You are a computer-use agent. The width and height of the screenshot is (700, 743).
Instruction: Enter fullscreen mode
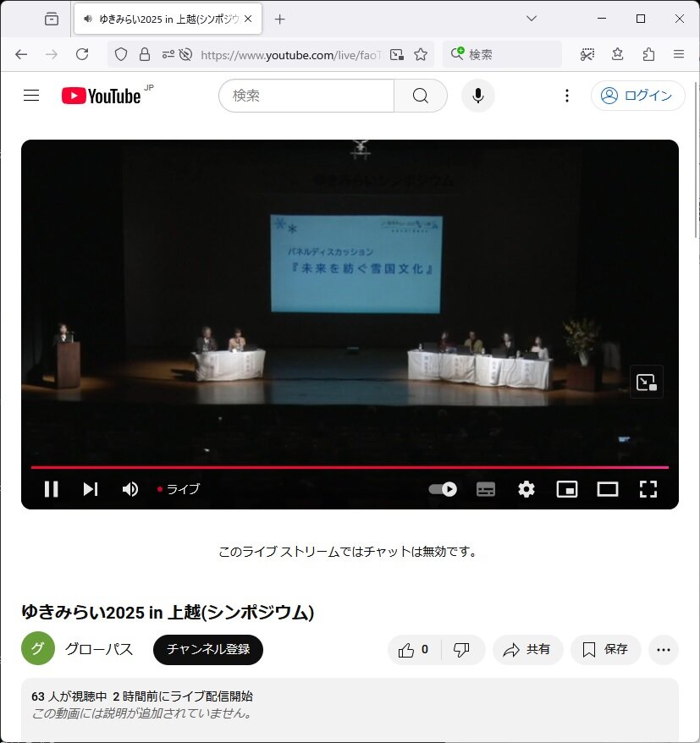click(648, 489)
